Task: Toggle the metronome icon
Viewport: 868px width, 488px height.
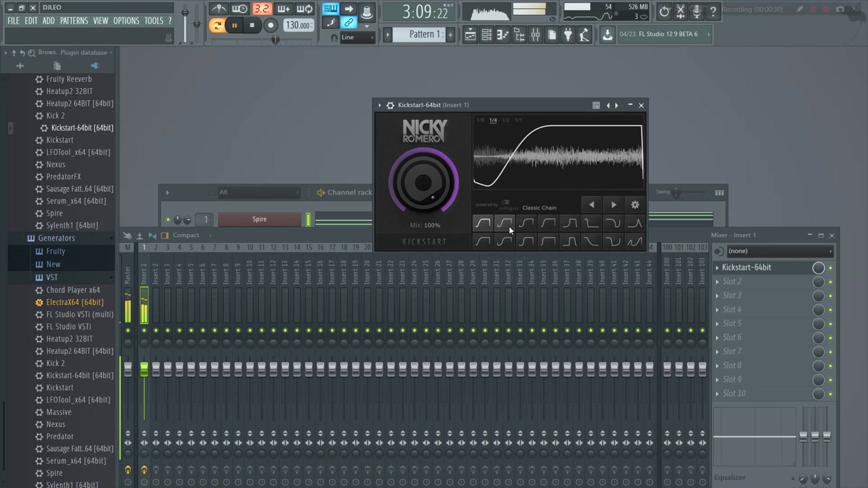Action: 218,9
